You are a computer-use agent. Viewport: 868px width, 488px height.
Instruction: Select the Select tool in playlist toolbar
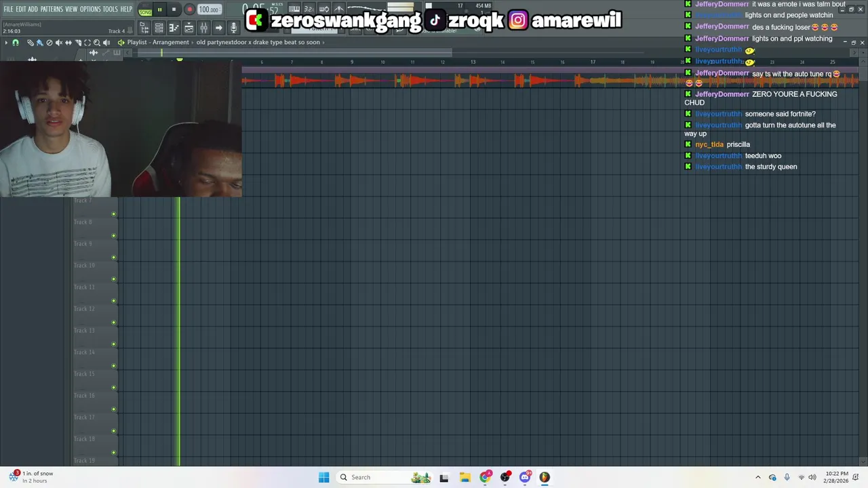[x=87, y=42]
